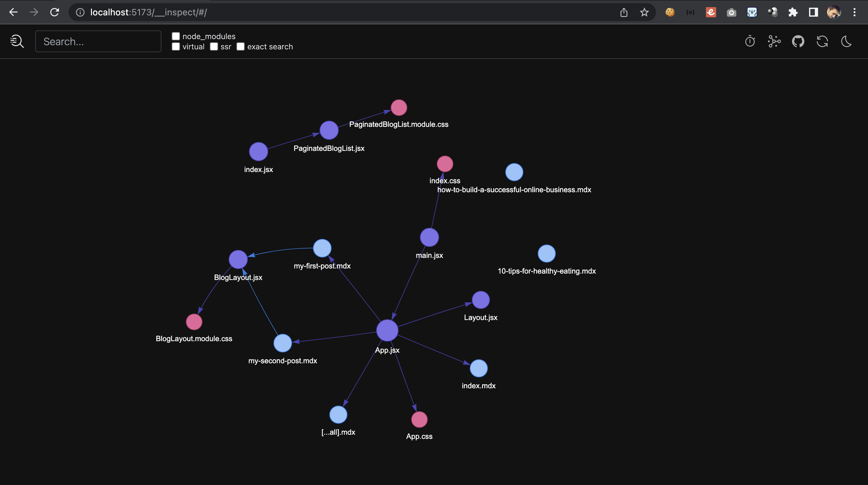
Task: Click inside the Search field
Action: 98,41
